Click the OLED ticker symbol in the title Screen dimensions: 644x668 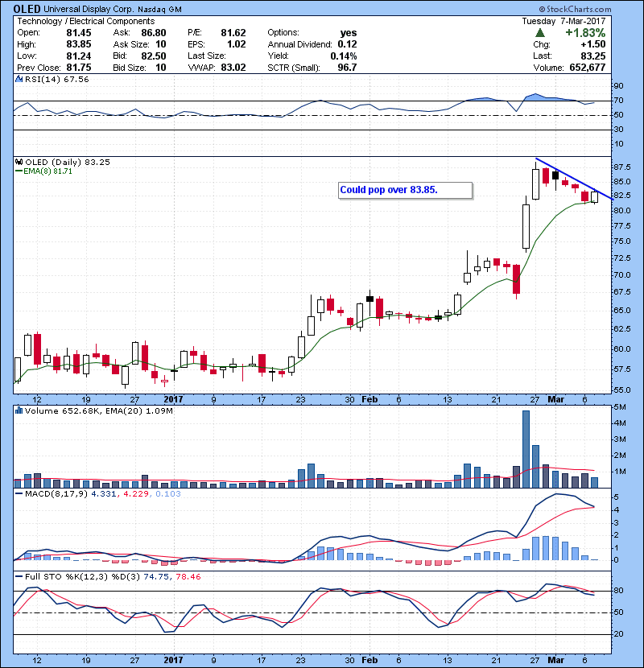coord(27,9)
